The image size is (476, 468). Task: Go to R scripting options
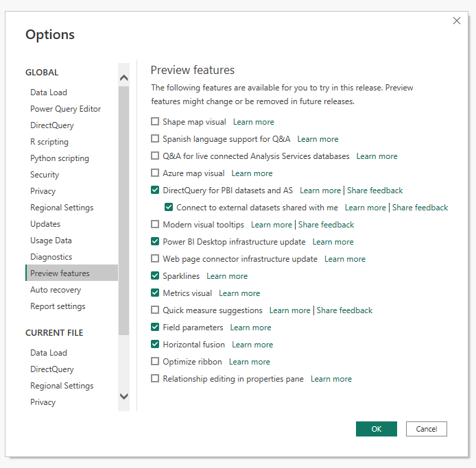49,142
